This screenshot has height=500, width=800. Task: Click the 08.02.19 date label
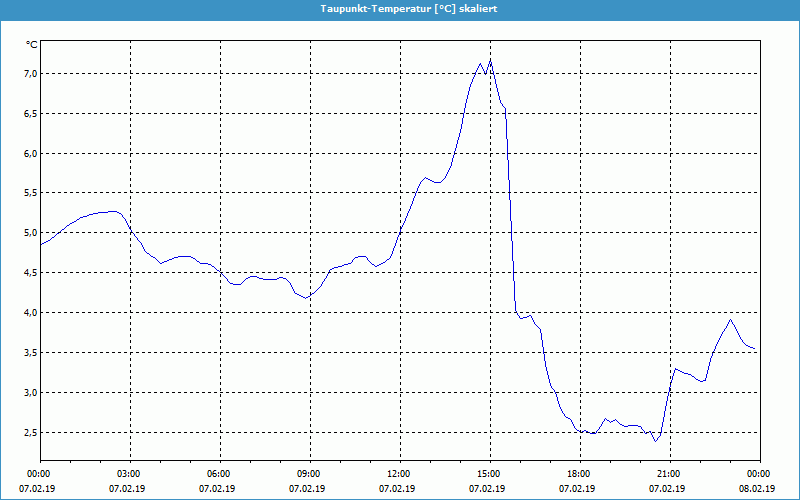(758, 489)
